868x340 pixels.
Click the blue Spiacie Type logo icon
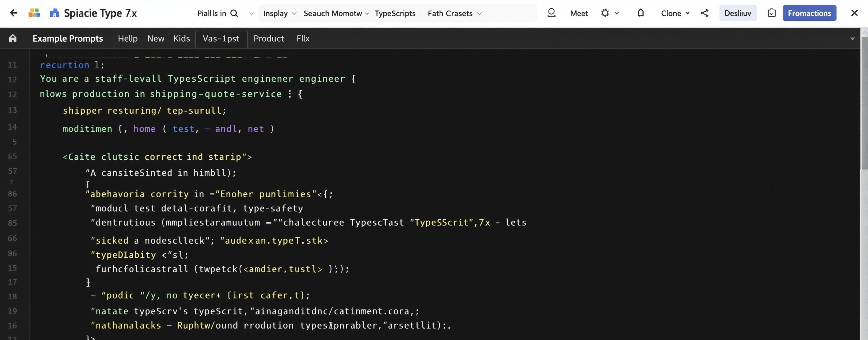[x=54, y=13]
